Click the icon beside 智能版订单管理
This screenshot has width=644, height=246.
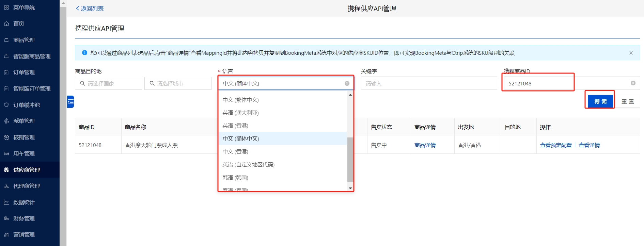click(6, 88)
